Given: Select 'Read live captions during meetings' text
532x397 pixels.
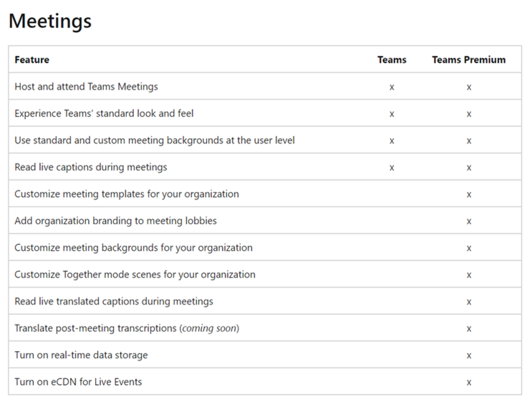Looking at the screenshot, I should click(x=91, y=167).
